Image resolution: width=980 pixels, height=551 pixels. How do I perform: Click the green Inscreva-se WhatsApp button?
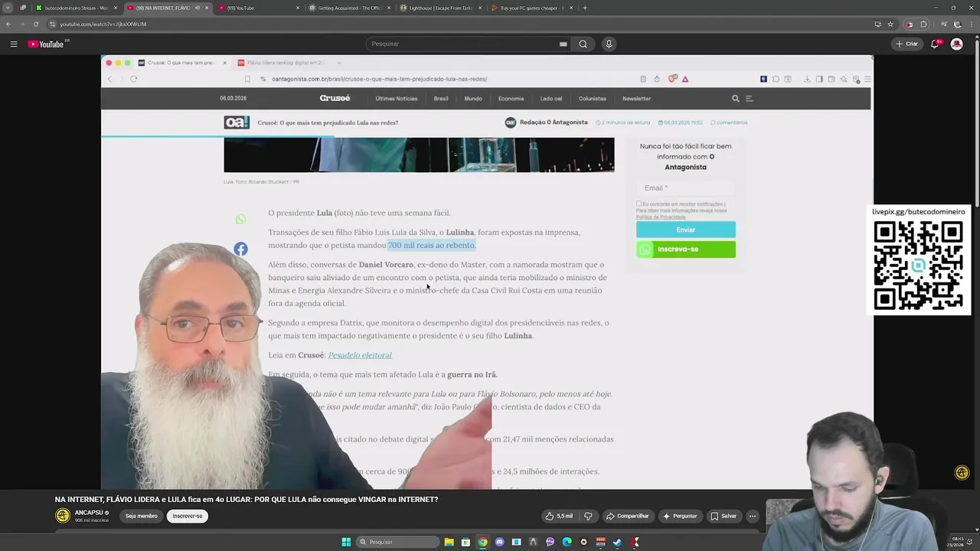pos(685,249)
